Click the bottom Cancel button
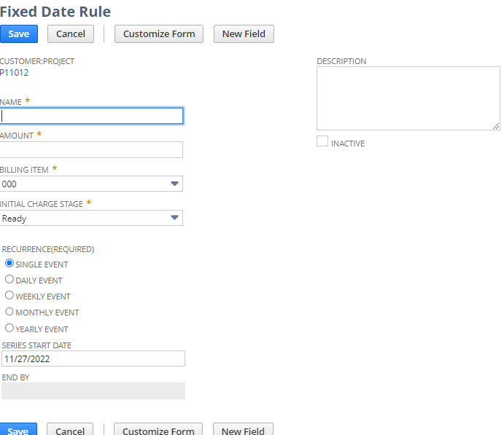 point(70,430)
